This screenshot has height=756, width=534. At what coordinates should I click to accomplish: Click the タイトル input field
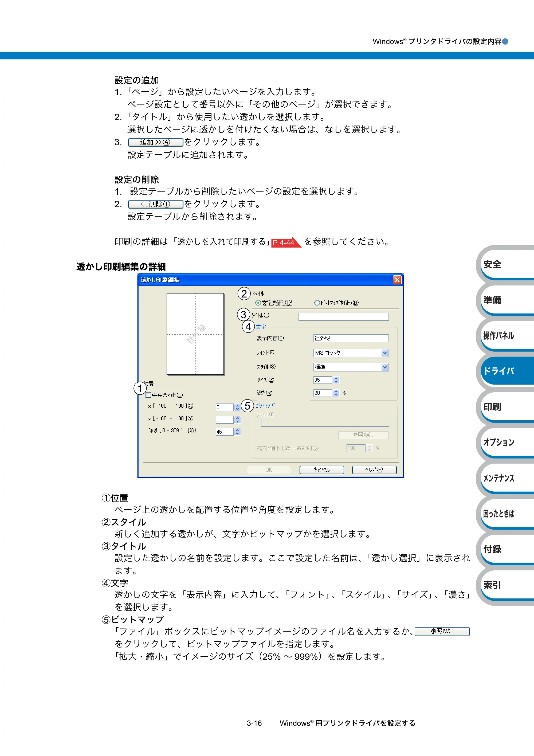pos(343,317)
